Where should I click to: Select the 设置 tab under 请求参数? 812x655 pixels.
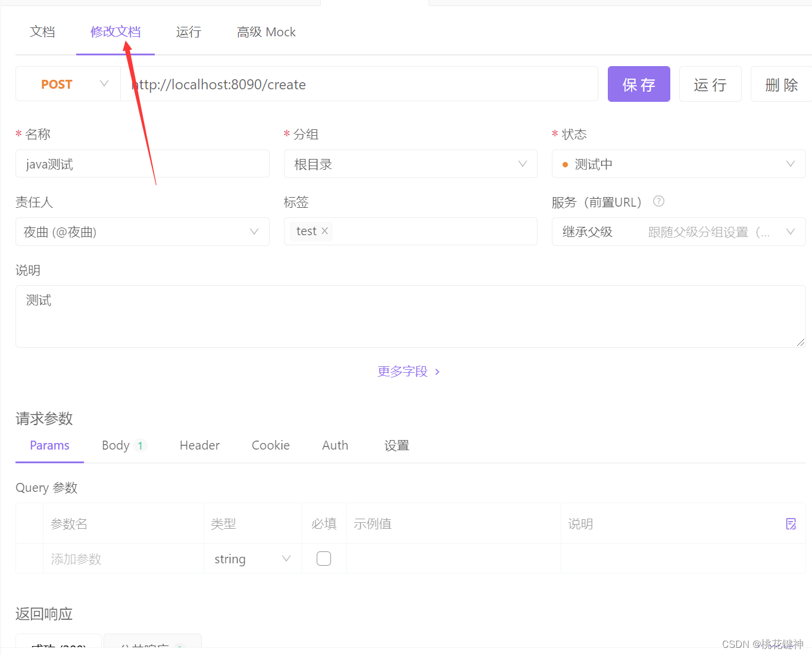(396, 445)
